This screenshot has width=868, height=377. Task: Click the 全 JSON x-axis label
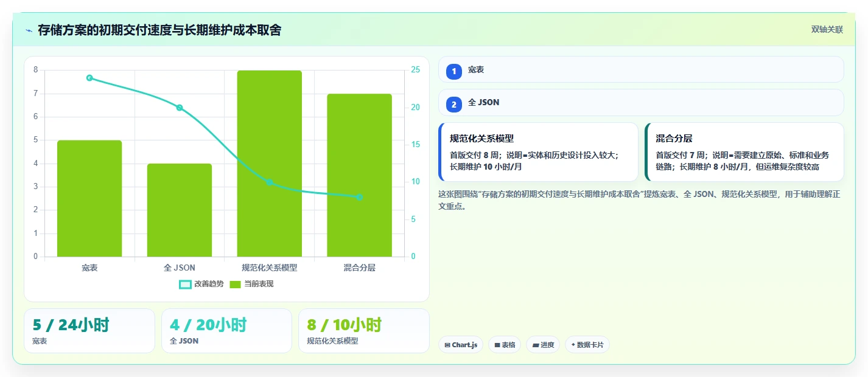180,268
